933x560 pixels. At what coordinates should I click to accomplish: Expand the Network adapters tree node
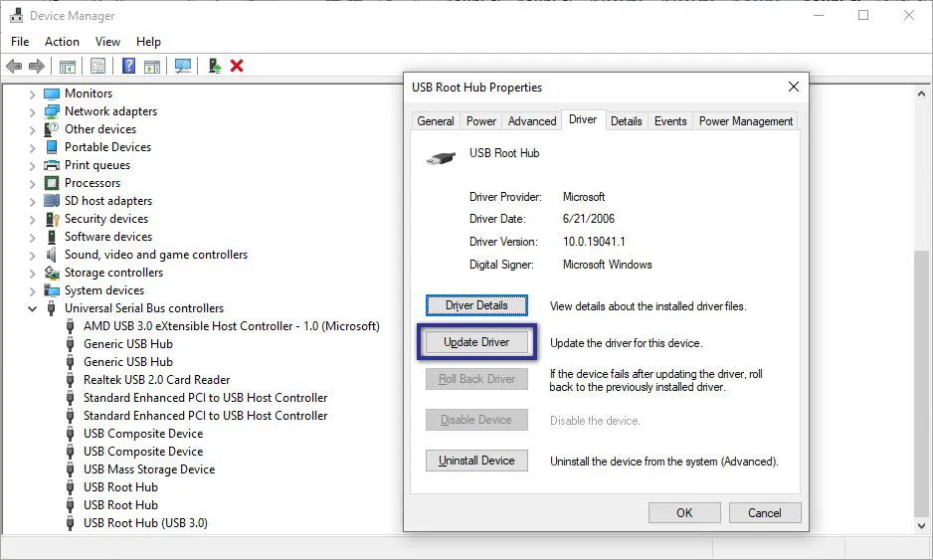(32, 111)
